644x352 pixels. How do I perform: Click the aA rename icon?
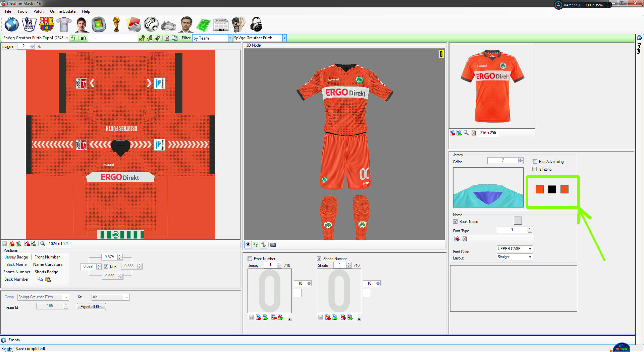click(x=83, y=38)
